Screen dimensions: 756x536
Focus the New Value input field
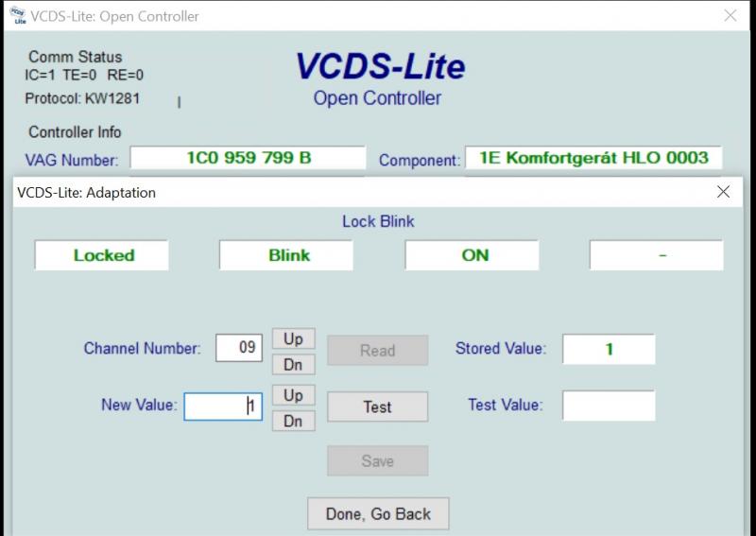pos(223,406)
